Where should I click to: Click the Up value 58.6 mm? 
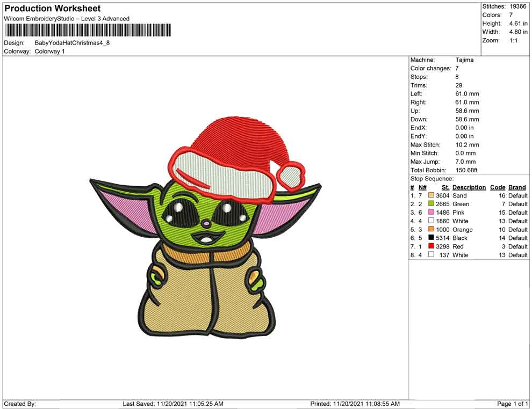point(467,111)
